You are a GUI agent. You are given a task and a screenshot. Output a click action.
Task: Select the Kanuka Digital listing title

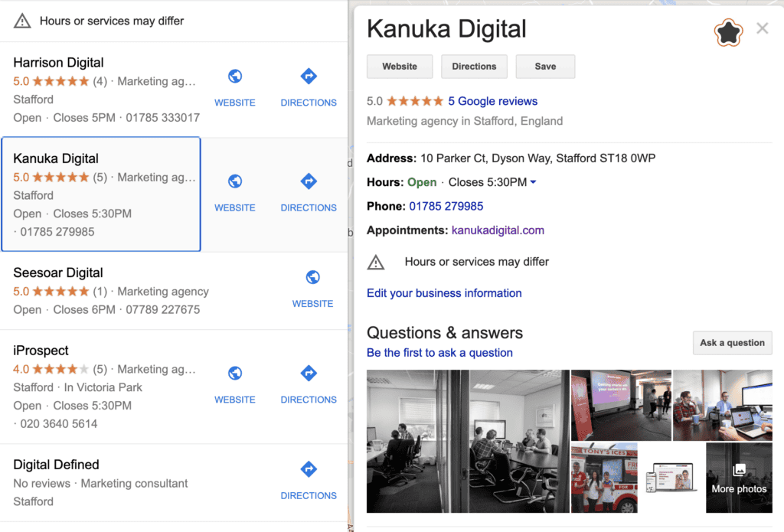(x=56, y=158)
